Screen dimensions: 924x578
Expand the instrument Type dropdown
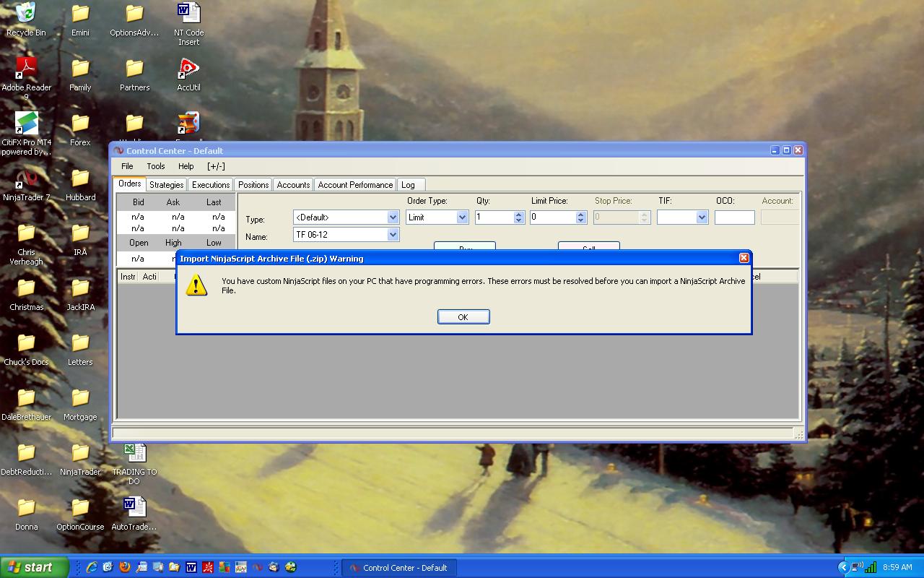click(393, 217)
